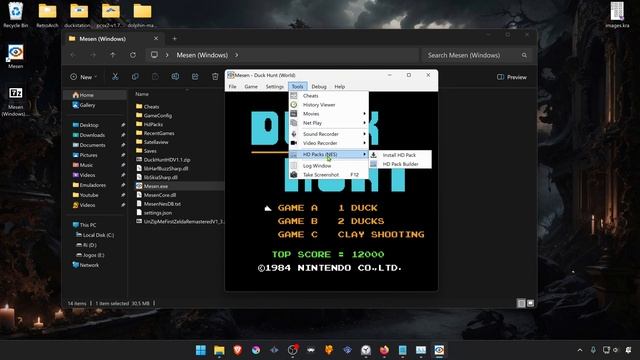
Task: Switch to large thumbnails view icon
Action: click(530, 303)
